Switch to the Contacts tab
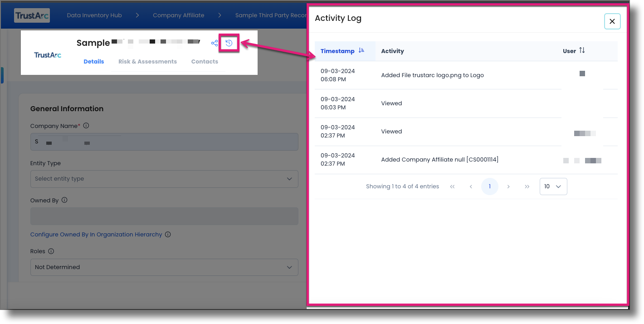 click(205, 62)
